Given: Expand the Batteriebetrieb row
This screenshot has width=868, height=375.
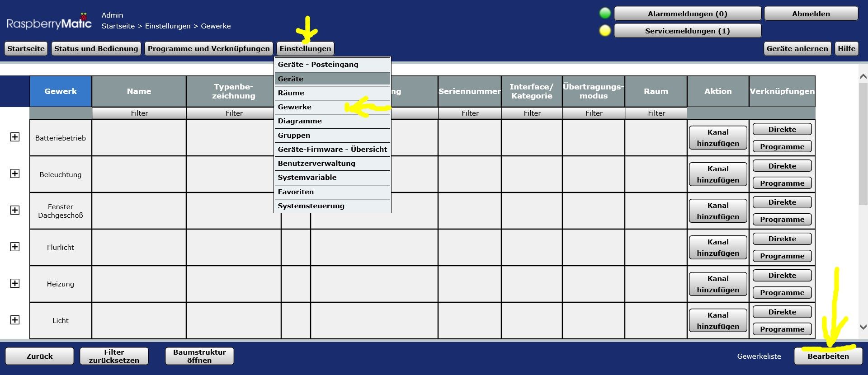Looking at the screenshot, I should pos(15,137).
